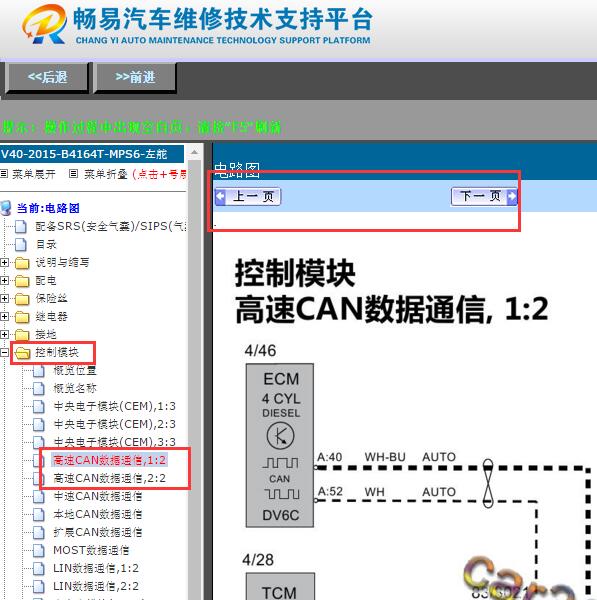Click document icon beside MOST数据通信
This screenshot has height=600, width=597.
pyautogui.click(x=39, y=550)
